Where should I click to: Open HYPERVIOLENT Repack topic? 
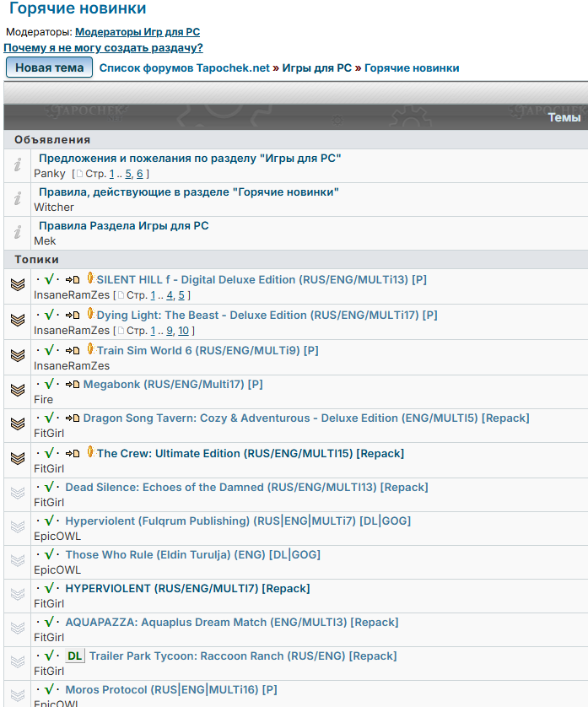pyautogui.click(x=187, y=589)
